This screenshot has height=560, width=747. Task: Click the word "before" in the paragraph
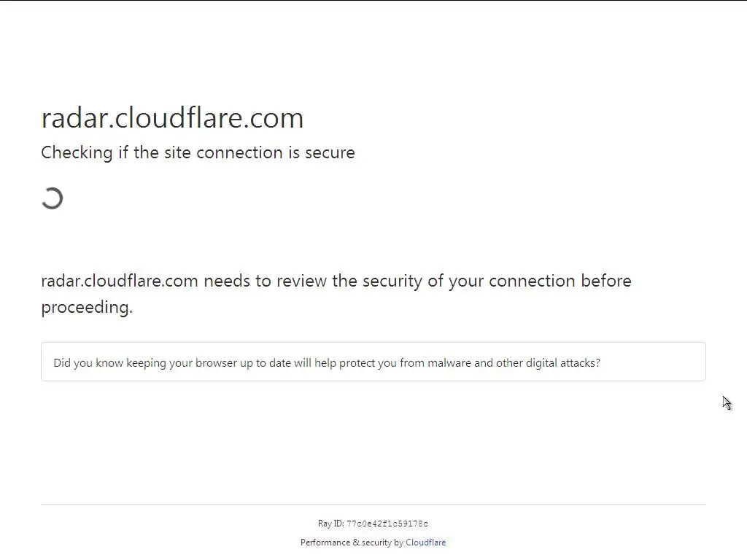[x=605, y=281]
